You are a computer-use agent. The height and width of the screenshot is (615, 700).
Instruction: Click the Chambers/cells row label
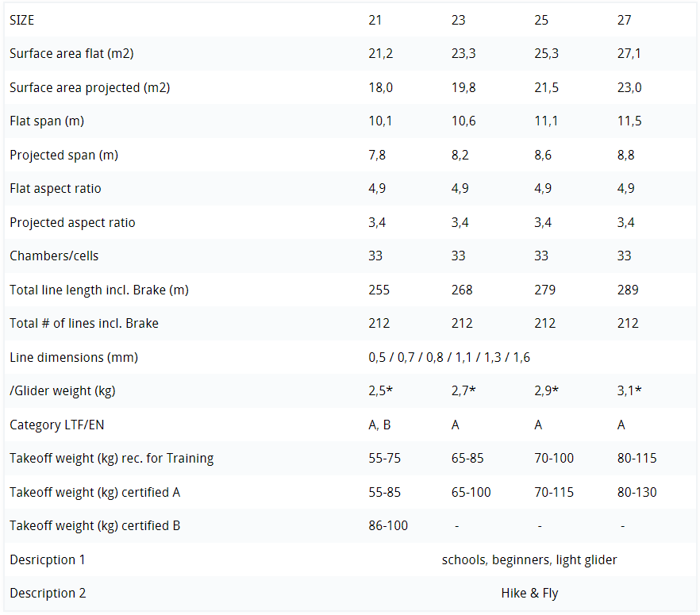54,256
